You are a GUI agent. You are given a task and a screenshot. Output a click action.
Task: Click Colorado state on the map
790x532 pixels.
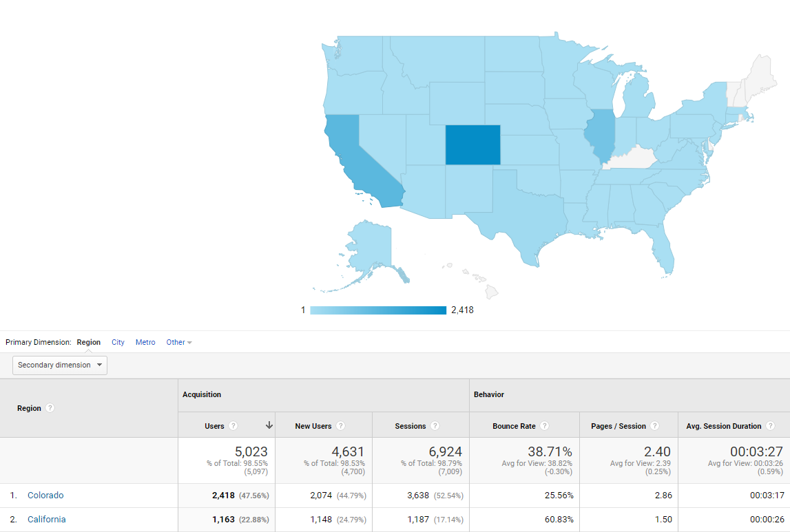pyautogui.click(x=472, y=145)
